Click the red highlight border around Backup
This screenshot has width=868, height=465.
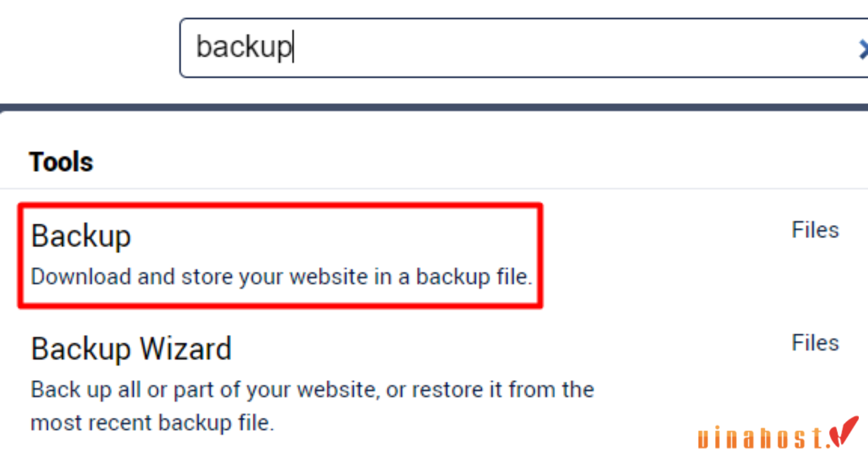pos(280,206)
